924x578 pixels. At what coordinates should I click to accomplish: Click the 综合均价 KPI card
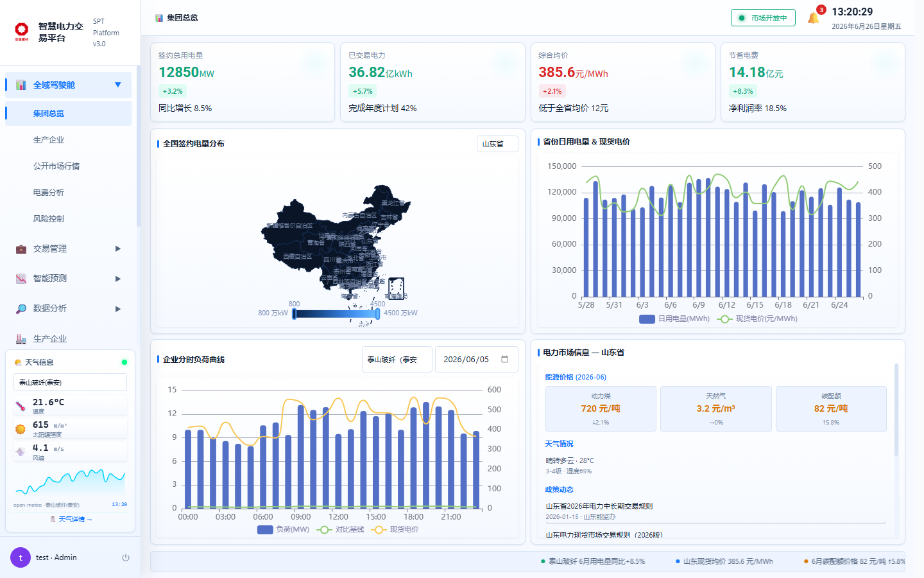click(x=622, y=82)
